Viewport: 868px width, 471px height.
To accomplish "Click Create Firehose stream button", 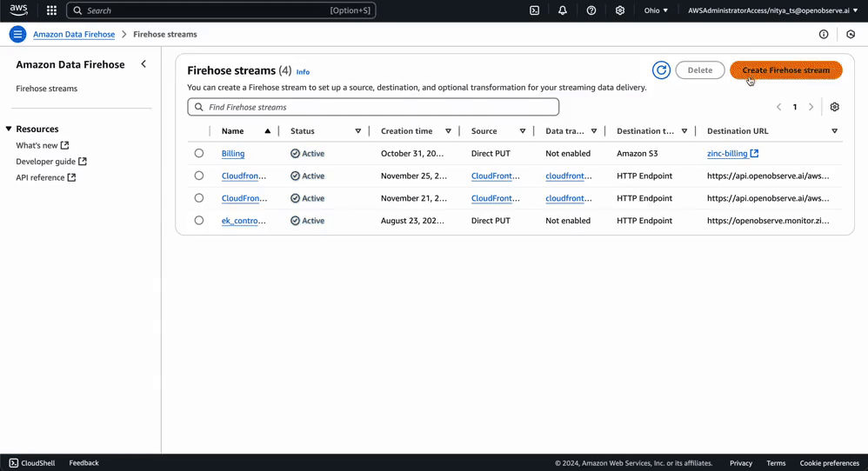I will pos(785,70).
